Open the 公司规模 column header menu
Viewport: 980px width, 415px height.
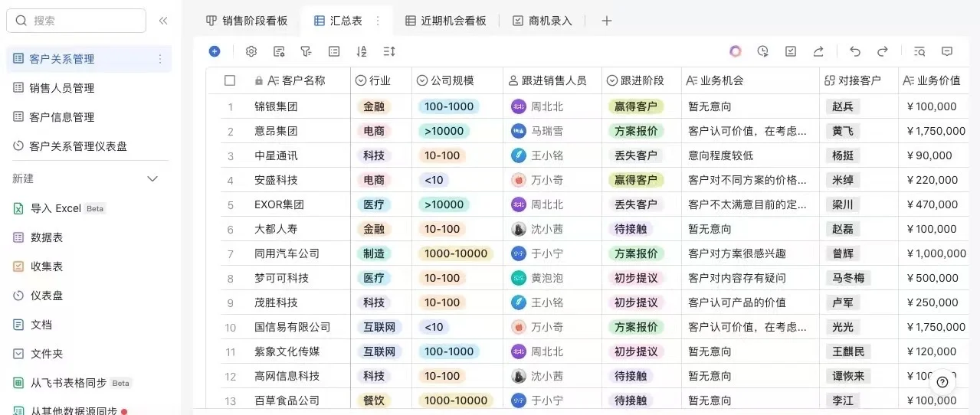pos(457,80)
